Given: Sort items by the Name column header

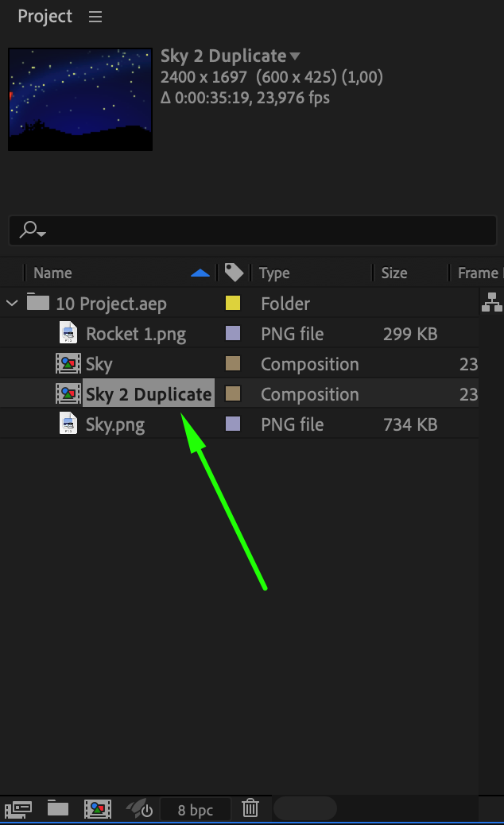Looking at the screenshot, I should [52, 273].
